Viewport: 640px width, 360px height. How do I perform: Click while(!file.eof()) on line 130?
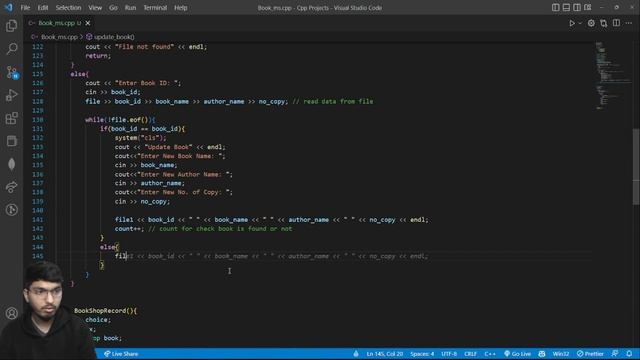120,120
